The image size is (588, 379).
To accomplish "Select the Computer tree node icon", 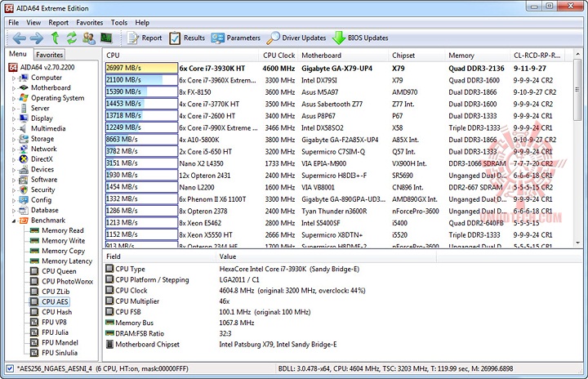I will click(x=24, y=78).
